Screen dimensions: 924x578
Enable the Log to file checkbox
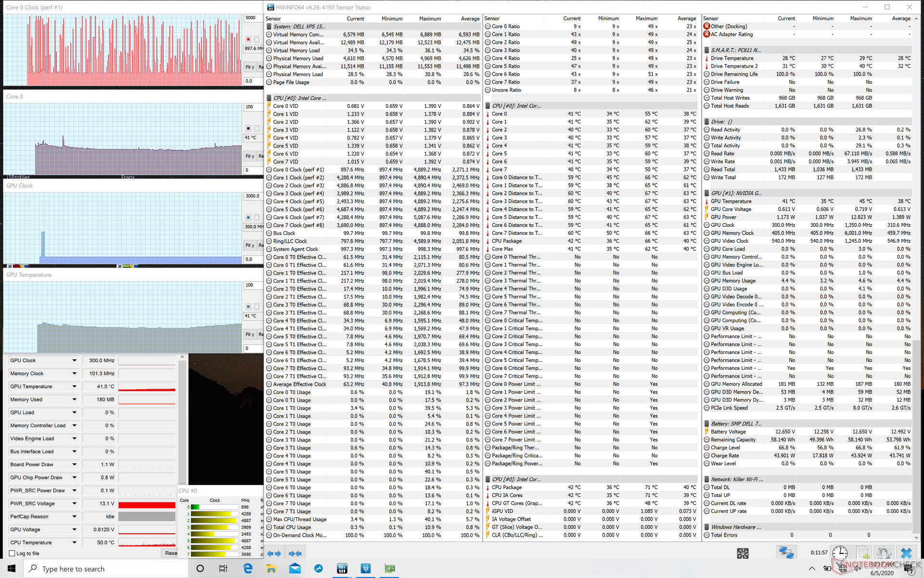click(13, 553)
